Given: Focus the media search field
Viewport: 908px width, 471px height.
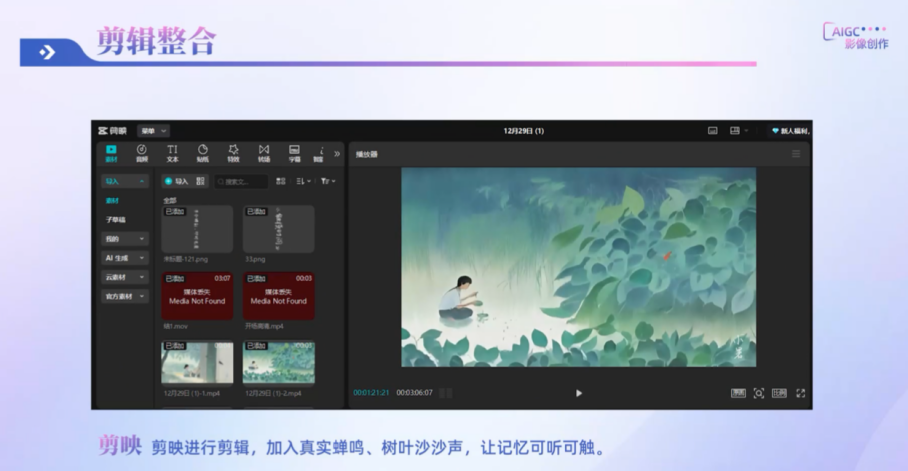Looking at the screenshot, I should pos(241,181).
